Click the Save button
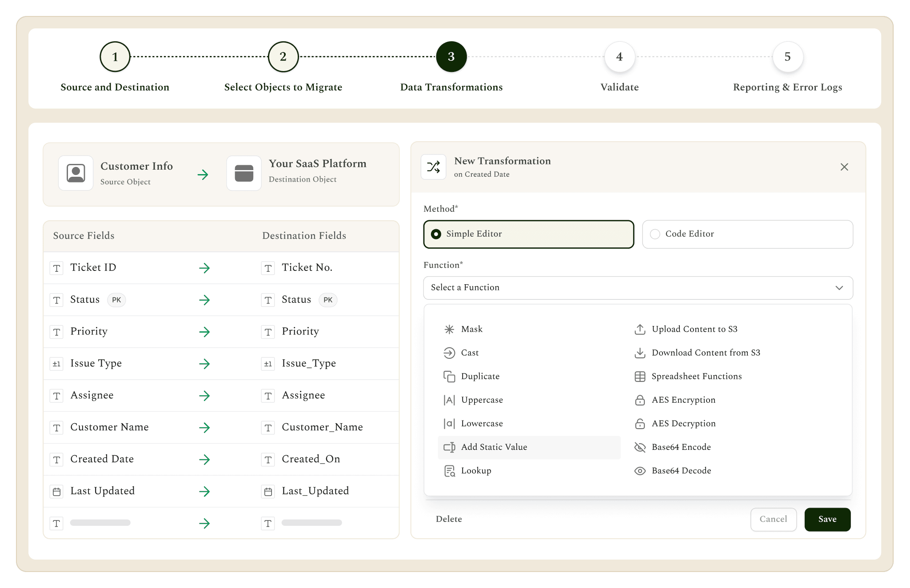Image resolution: width=910 pixels, height=588 pixels. [827, 519]
